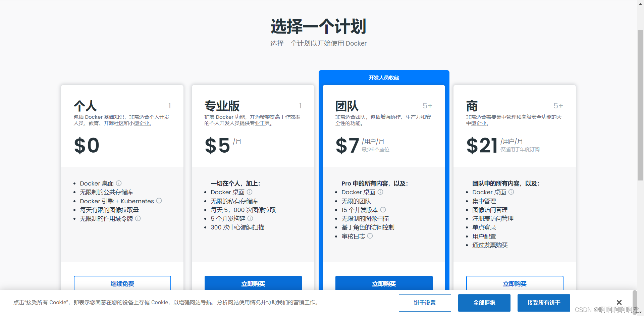Open the 审核日志 info tooltip

(370, 236)
